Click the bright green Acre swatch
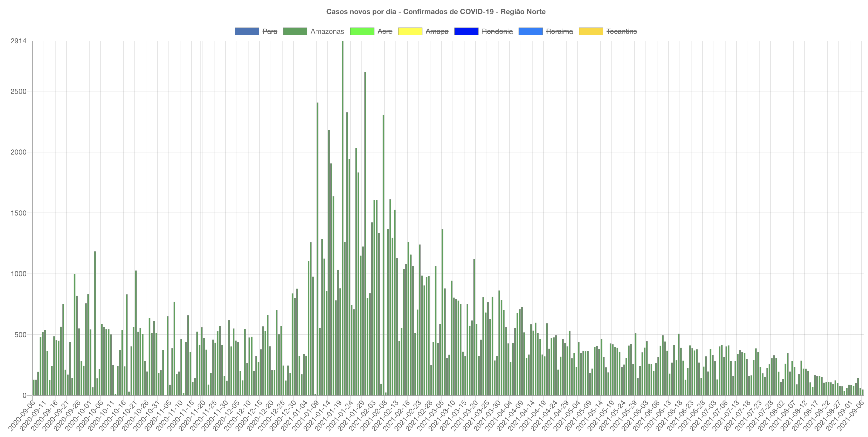The width and height of the screenshot is (868, 437). click(362, 31)
